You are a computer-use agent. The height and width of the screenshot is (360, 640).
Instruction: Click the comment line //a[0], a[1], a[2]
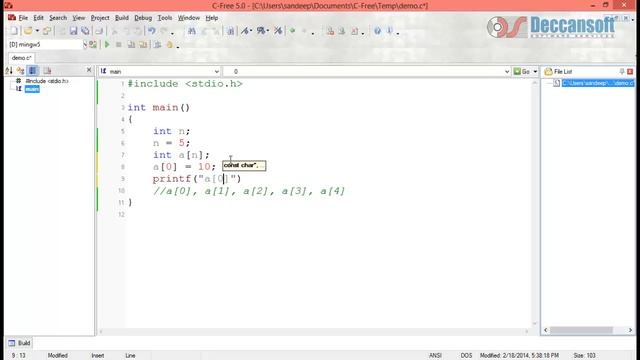249,191
